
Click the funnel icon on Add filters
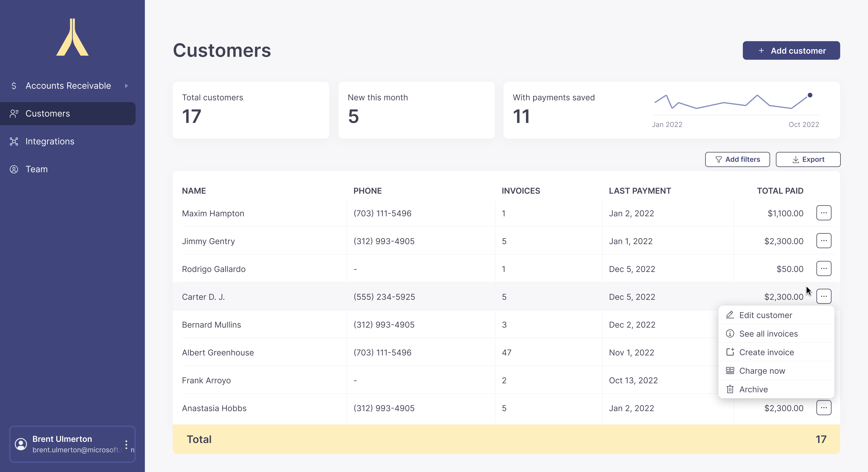tap(718, 159)
